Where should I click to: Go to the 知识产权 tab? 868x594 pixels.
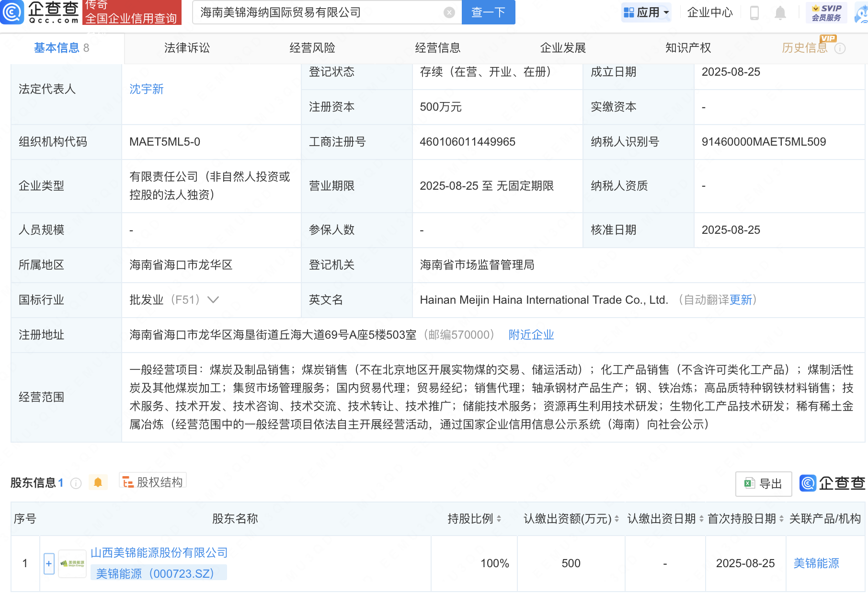pyautogui.click(x=688, y=48)
